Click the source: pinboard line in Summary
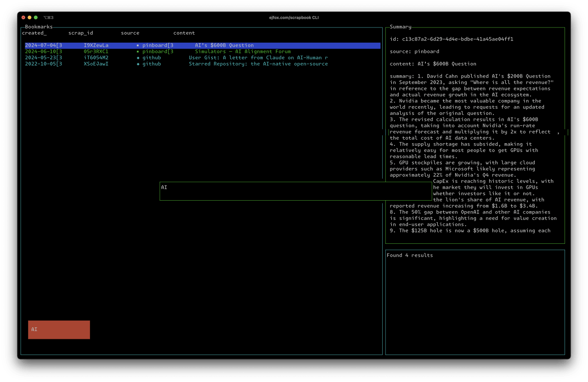Screen dimensions: 588x382 [414, 51]
